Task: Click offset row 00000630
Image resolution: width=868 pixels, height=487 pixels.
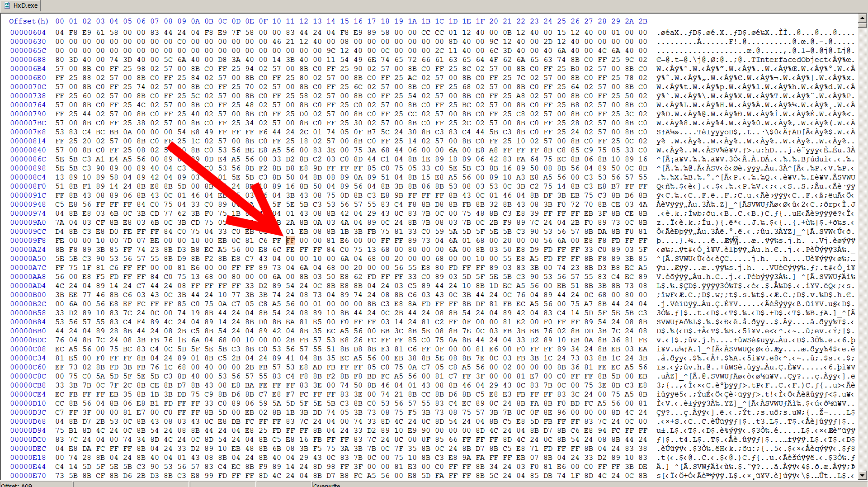Action: click(28, 42)
